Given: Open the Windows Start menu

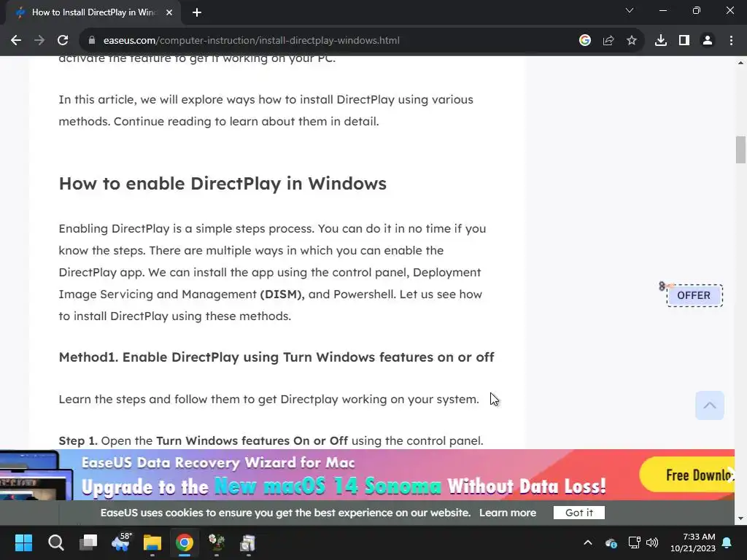Looking at the screenshot, I should [23, 542].
